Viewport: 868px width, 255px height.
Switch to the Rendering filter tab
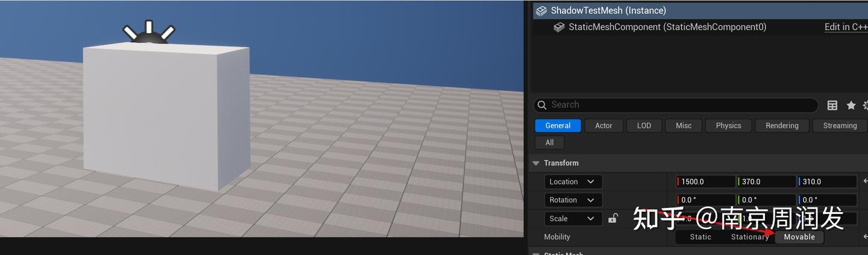pyautogui.click(x=782, y=125)
